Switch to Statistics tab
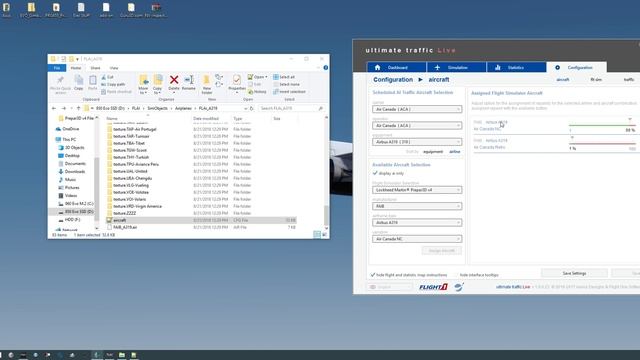Viewport: 640px width, 360px height. (516, 67)
